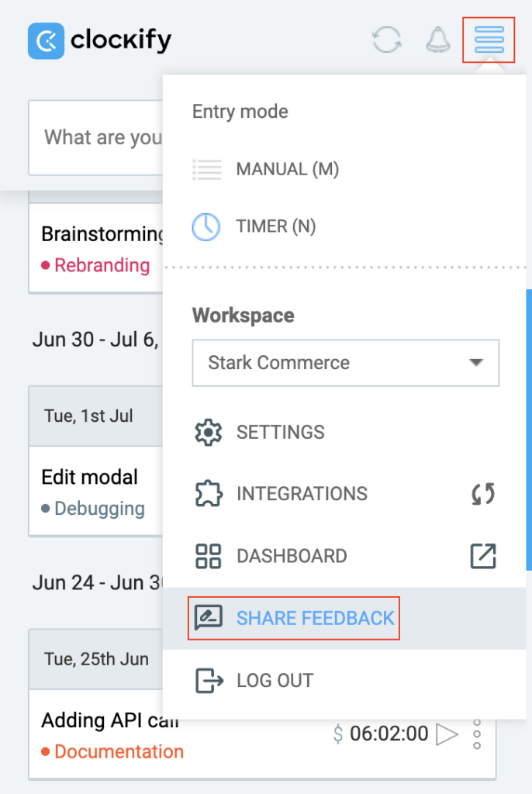Click the Clockify logo
This screenshot has height=794, width=532.
99,40
